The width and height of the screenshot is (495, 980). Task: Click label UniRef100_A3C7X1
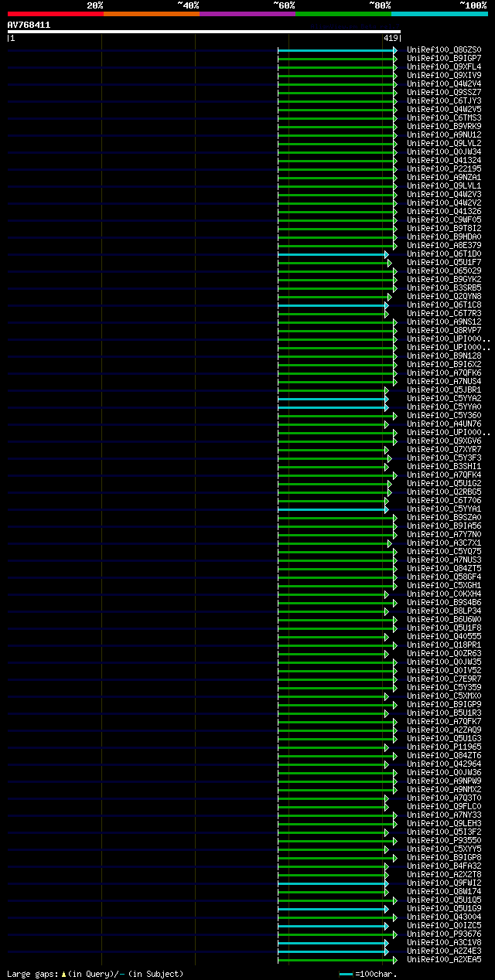444,543
